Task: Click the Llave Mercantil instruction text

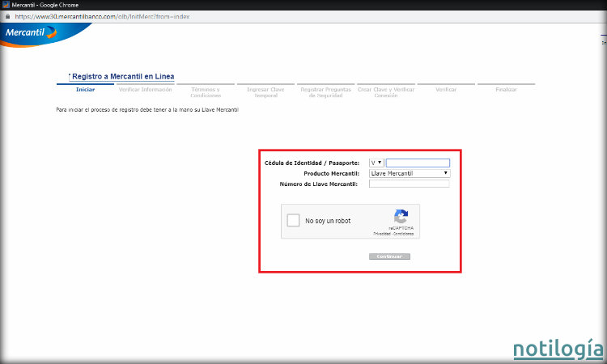Action: point(147,110)
